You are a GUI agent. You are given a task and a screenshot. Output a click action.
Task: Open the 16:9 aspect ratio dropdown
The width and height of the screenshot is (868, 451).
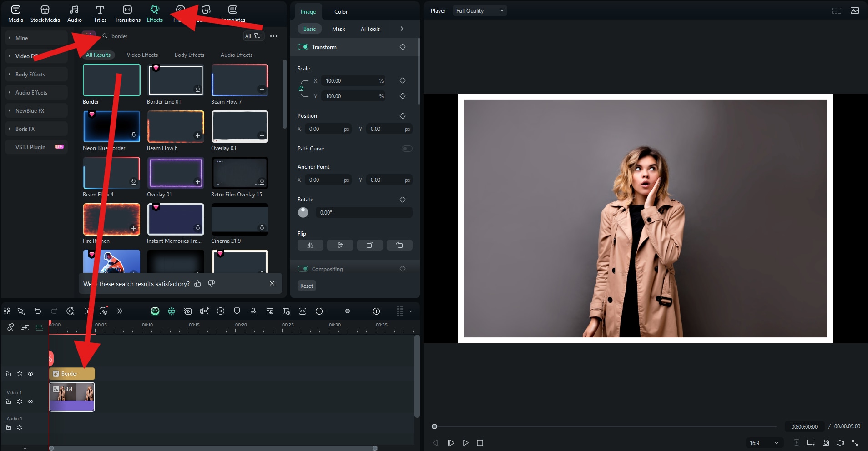(764, 443)
